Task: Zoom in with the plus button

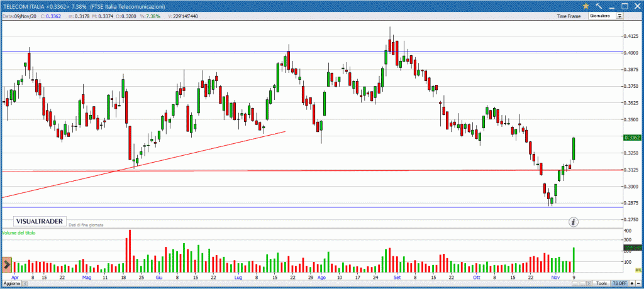Action: (632, 284)
